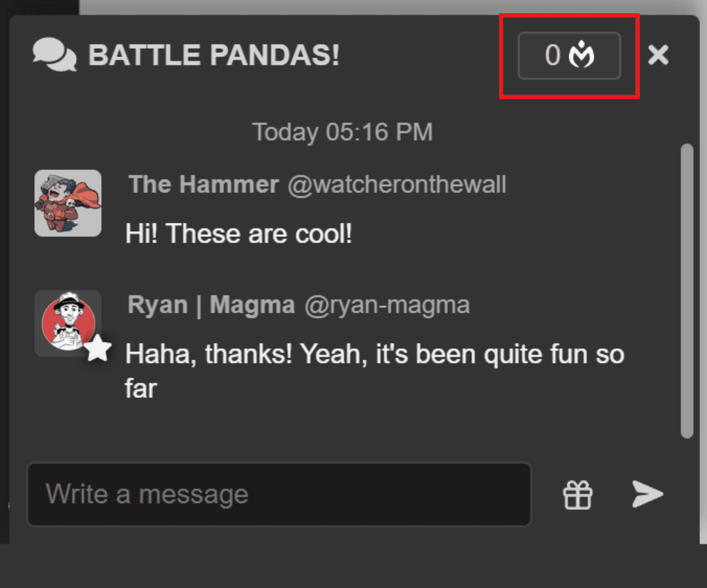The image size is (707, 588).
Task: Open Ryan | Magma's profile avatar
Action: pos(67,323)
